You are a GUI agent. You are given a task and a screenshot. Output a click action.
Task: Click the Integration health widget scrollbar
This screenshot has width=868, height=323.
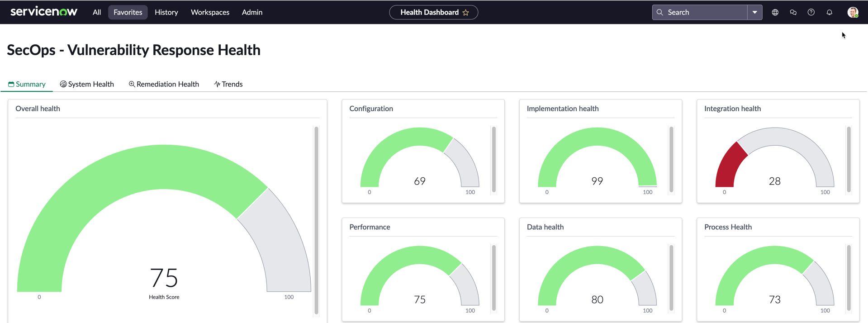(849, 160)
